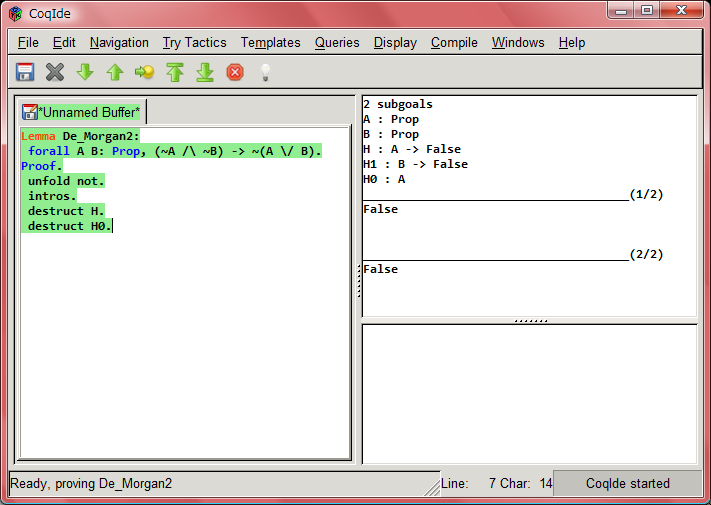The image size is (711, 505).
Task: Close the CoqIde window
Action: point(682,11)
